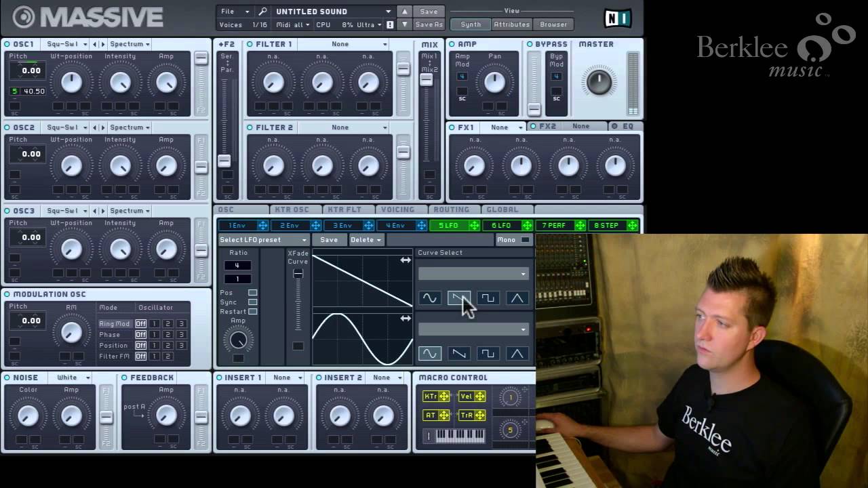Check the LFO Sync box
Image resolution: width=868 pixels, height=488 pixels.
[x=252, y=302]
